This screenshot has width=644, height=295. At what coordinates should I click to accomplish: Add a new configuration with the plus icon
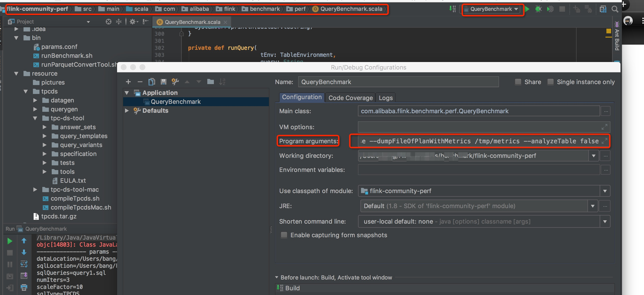pos(128,82)
